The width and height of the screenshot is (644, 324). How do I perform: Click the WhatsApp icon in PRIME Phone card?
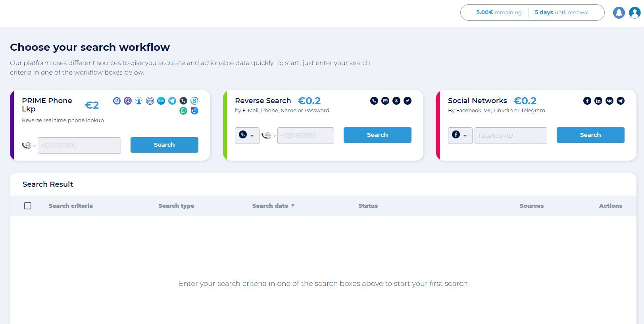click(x=183, y=111)
